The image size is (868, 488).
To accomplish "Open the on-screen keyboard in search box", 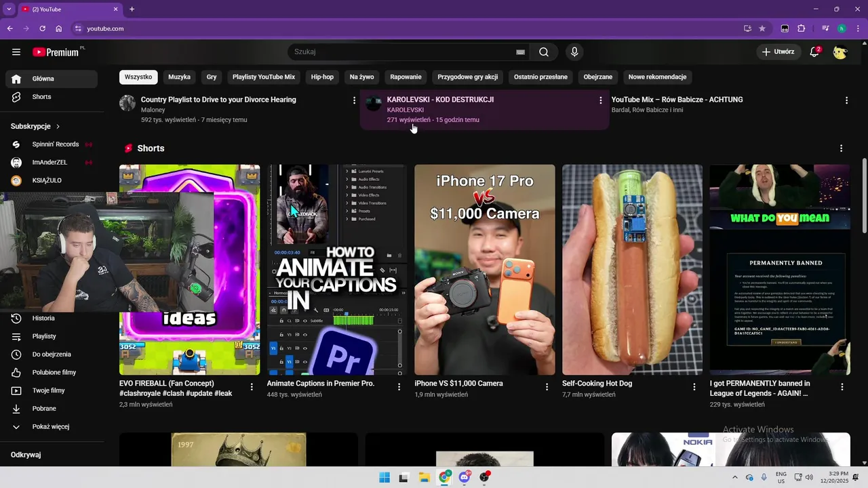I will tap(520, 52).
